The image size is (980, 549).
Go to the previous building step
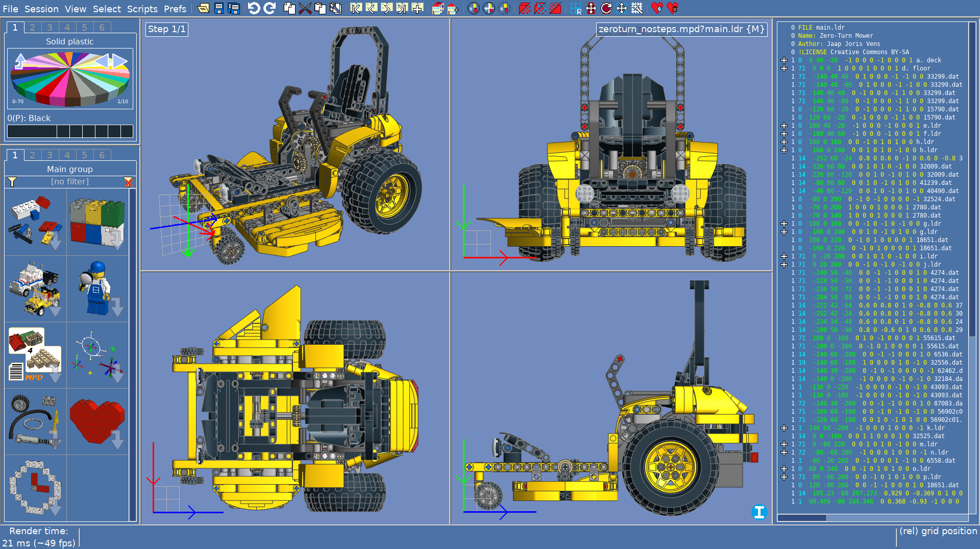point(371,8)
